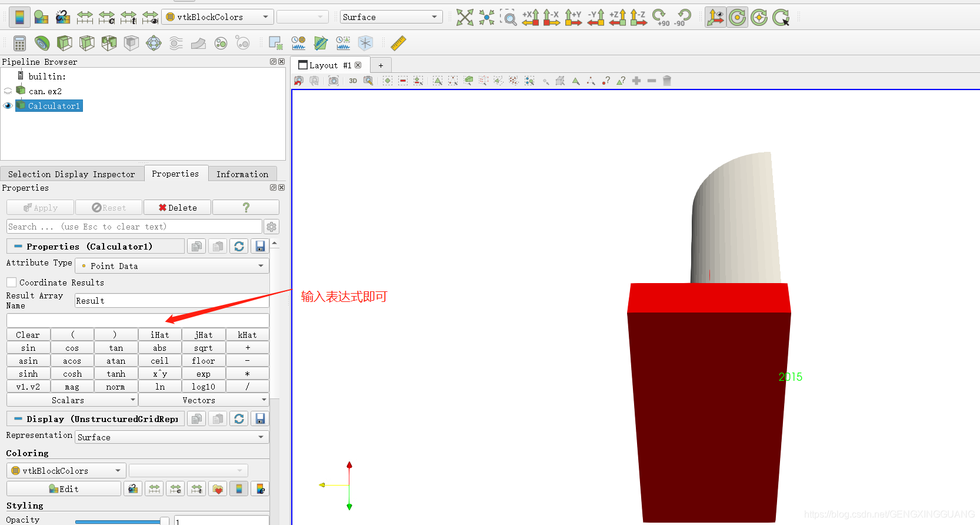980x525 pixels.
Task: Click Pick Center of rotation icon
Action: pyautogui.click(x=781, y=17)
